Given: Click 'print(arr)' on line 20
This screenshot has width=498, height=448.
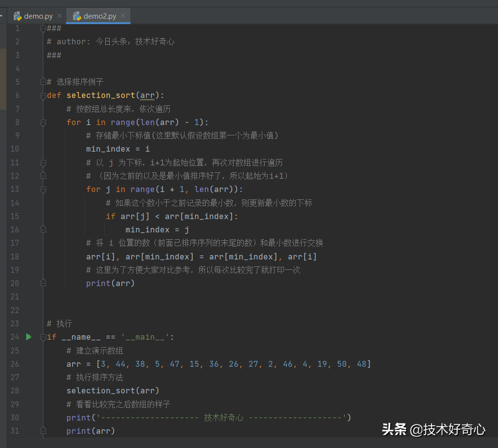Looking at the screenshot, I should click(110, 284).
